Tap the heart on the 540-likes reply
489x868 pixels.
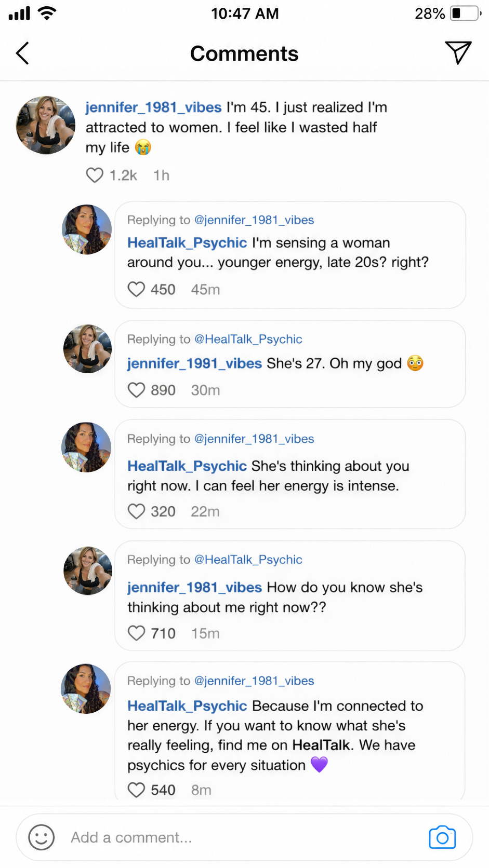pos(136,790)
